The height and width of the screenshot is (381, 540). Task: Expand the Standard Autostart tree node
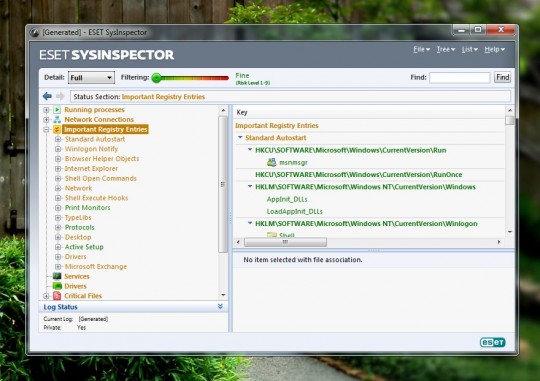[x=58, y=139]
